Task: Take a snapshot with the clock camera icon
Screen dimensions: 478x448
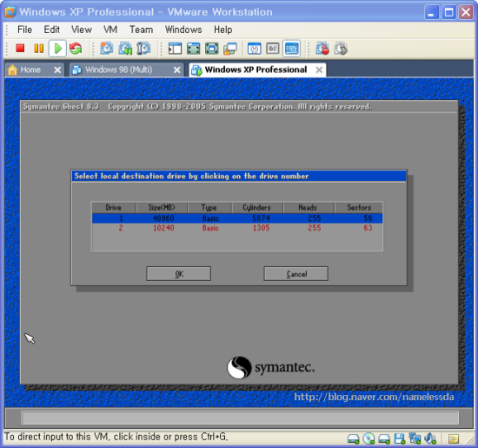Action: (x=107, y=48)
